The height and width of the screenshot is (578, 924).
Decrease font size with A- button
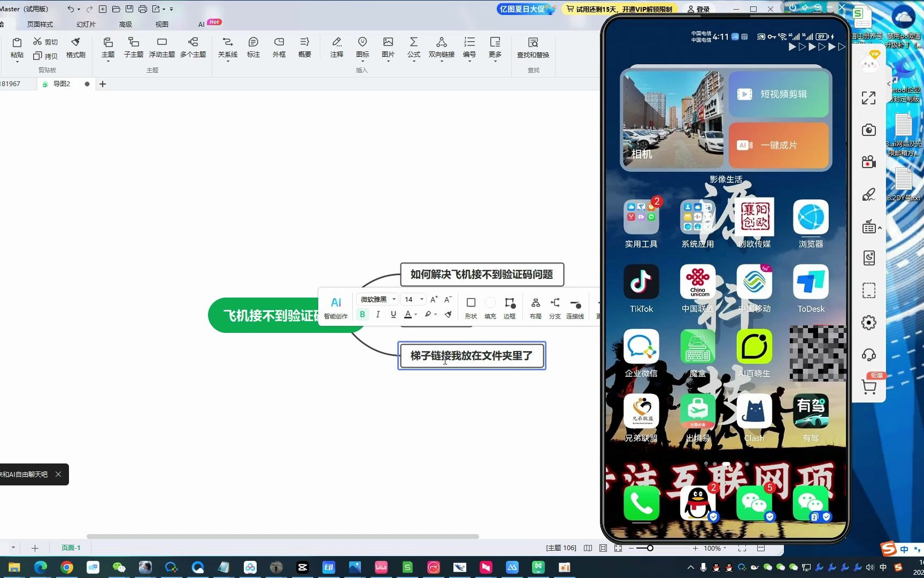448,299
